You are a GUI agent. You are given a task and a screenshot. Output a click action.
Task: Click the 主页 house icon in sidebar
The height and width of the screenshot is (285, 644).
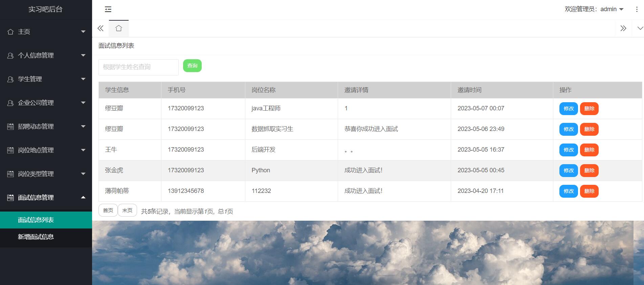[x=10, y=32]
